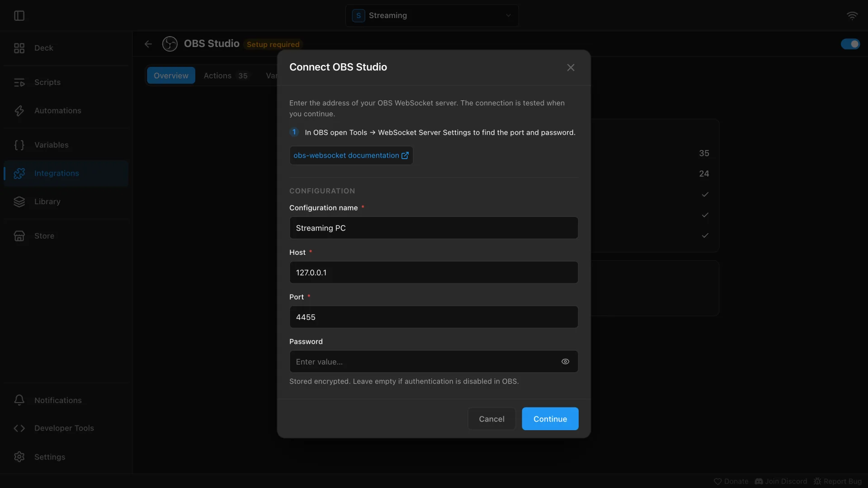The width and height of the screenshot is (868, 488).
Task: Open the Store page
Action: coord(66,236)
